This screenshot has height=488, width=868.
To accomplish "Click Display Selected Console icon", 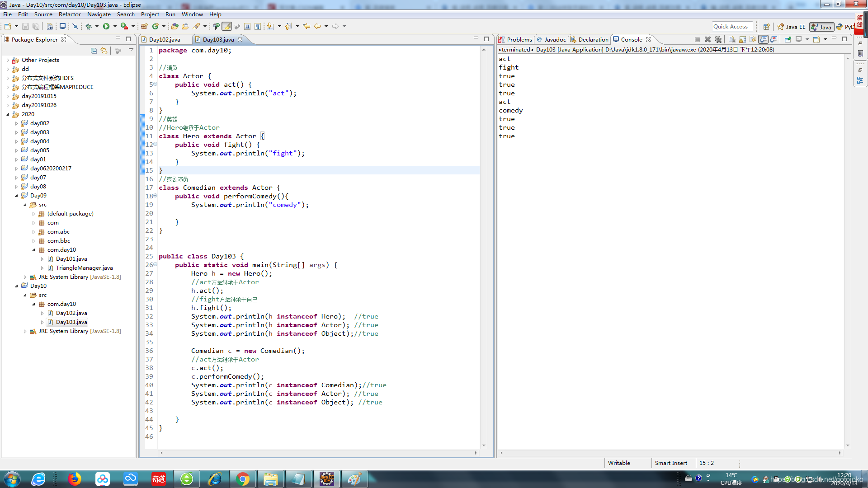I will point(798,39).
